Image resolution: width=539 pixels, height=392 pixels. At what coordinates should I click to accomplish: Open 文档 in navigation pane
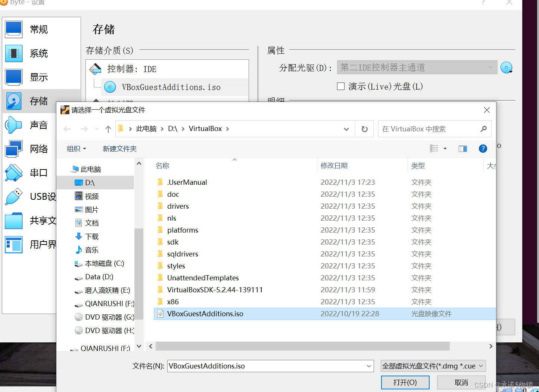tap(91, 223)
